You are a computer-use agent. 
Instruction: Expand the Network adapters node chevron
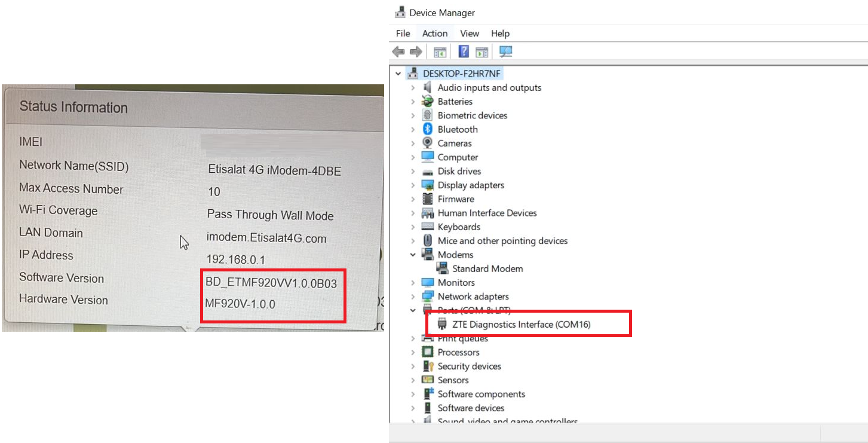tap(413, 297)
